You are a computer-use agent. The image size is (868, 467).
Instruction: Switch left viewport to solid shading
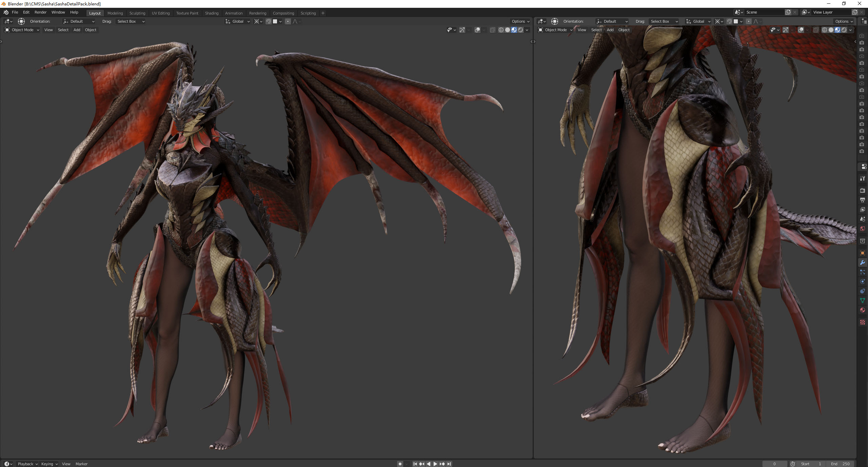coord(508,30)
